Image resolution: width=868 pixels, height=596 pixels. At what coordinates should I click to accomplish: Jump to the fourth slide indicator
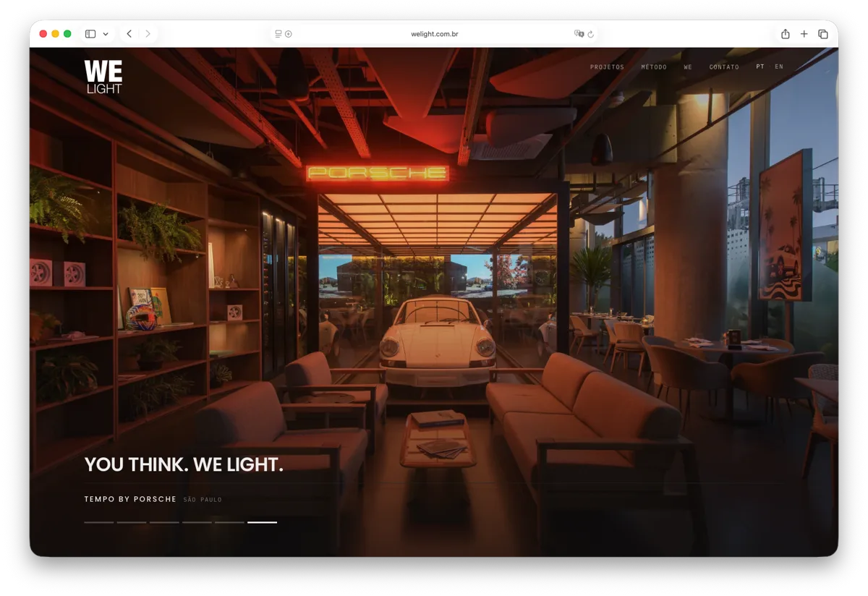click(x=197, y=521)
